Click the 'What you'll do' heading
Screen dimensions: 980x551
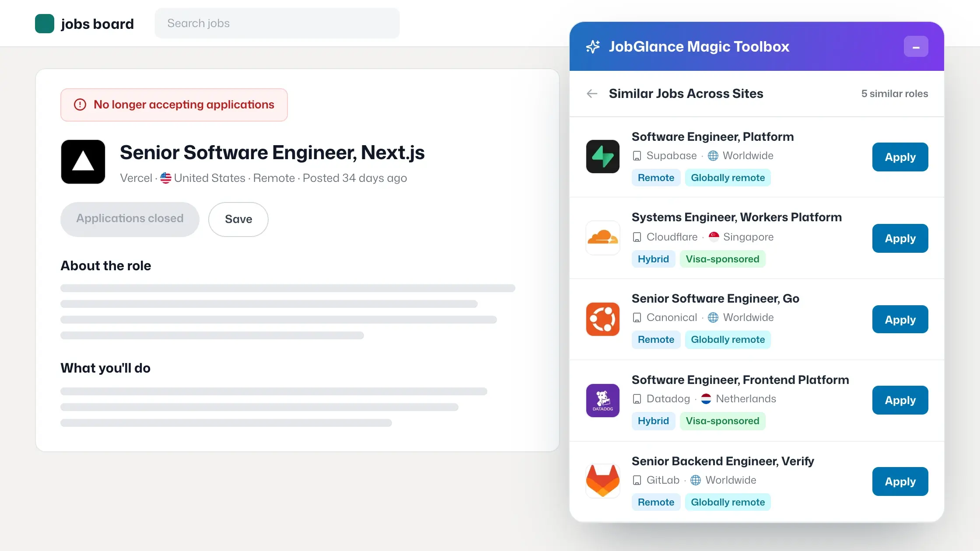coord(105,368)
